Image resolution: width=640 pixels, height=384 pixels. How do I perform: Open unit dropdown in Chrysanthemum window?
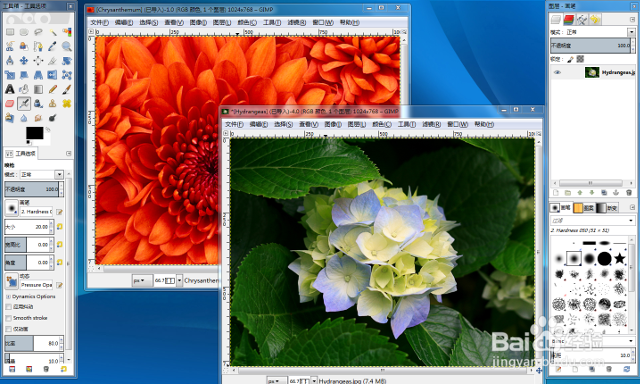click(x=142, y=280)
